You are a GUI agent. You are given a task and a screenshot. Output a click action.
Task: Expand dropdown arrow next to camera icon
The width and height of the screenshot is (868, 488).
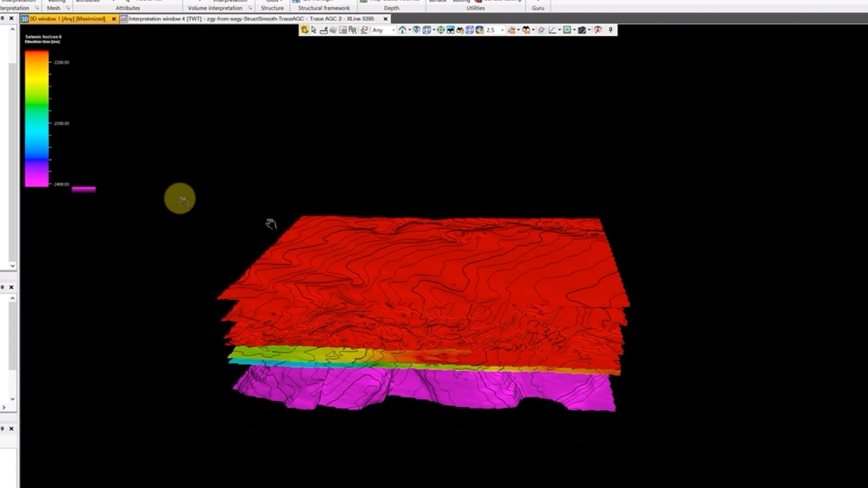589,30
